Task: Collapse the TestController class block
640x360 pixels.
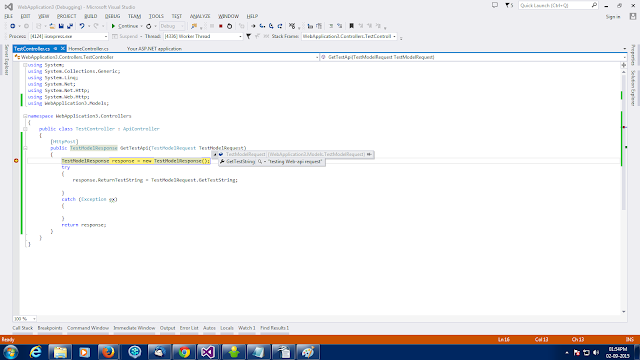Action: point(25,129)
